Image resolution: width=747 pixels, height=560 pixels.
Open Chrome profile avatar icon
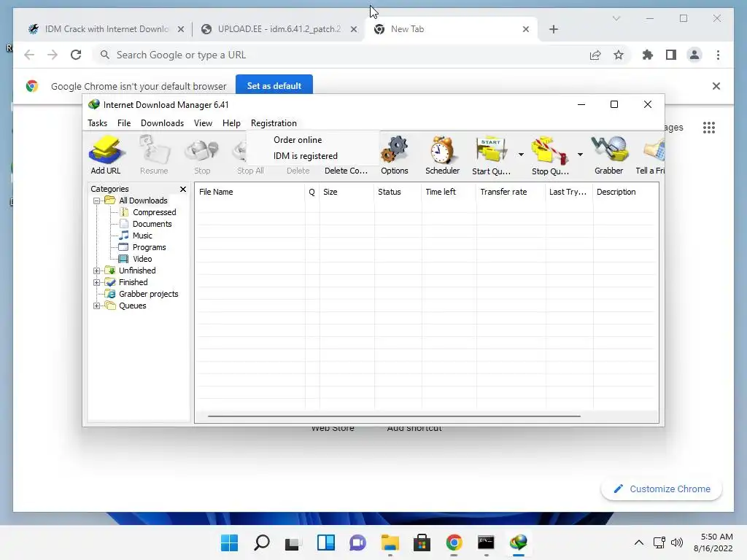click(x=694, y=55)
